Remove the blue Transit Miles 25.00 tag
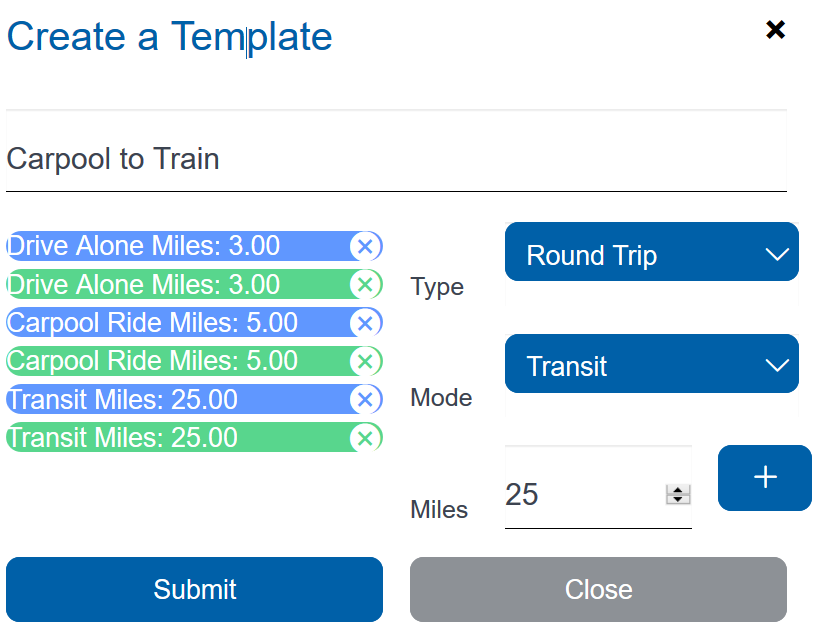813x622 pixels. tap(365, 400)
